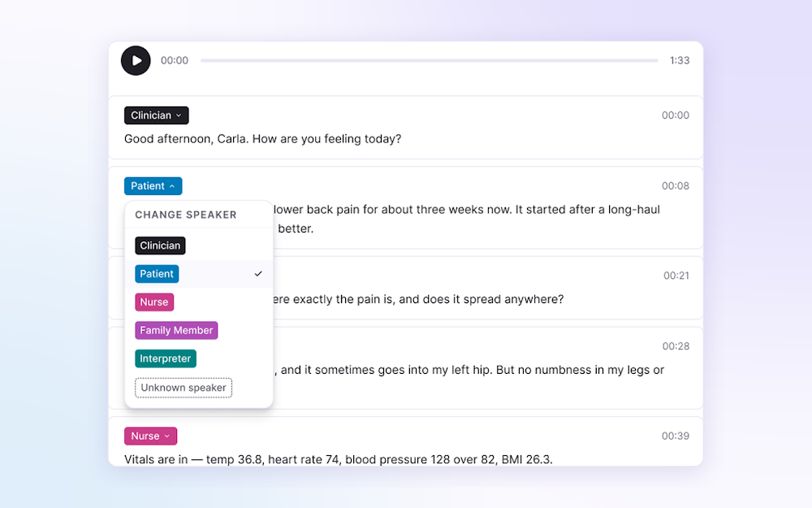The image size is (812, 508).
Task: Choose Family Member as speaker
Action: [x=176, y=330]
